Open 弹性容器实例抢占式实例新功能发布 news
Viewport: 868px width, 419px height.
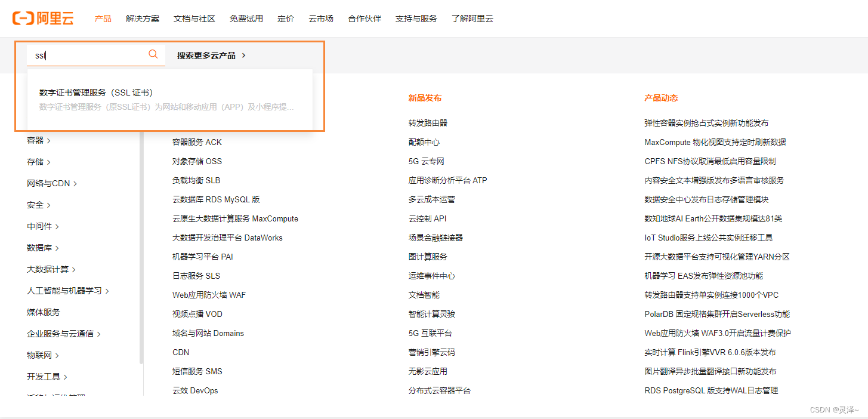706,123
